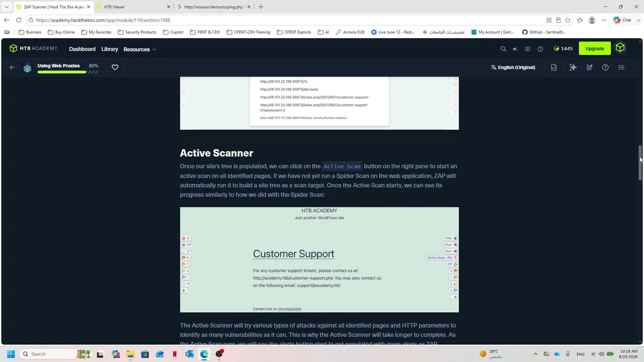Open Microsoft Store from taskbar
644x362 pixels.
click(145, 354)
